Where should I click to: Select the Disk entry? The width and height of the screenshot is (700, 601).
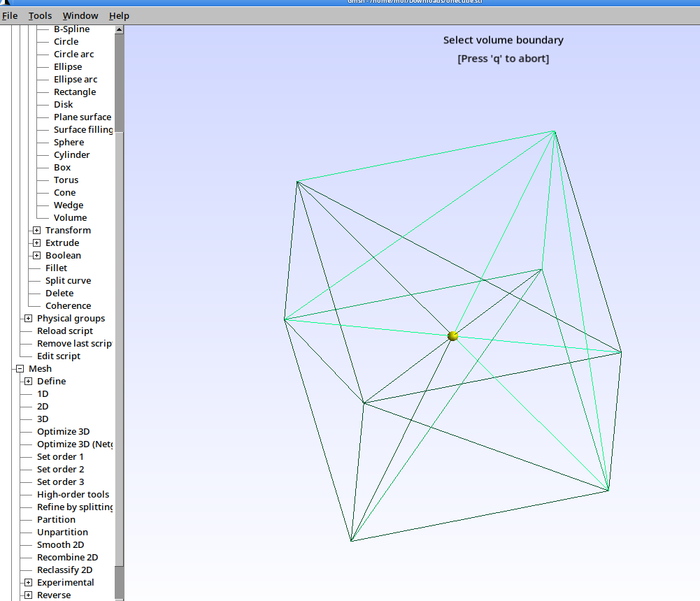pyautogui.click(x=64, y=104)
